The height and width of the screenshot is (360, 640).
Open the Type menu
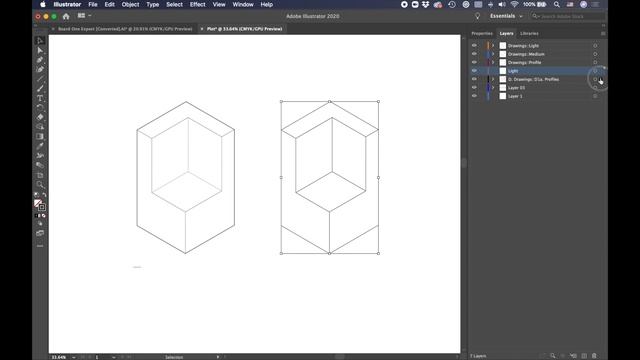(x=153, y=4)
